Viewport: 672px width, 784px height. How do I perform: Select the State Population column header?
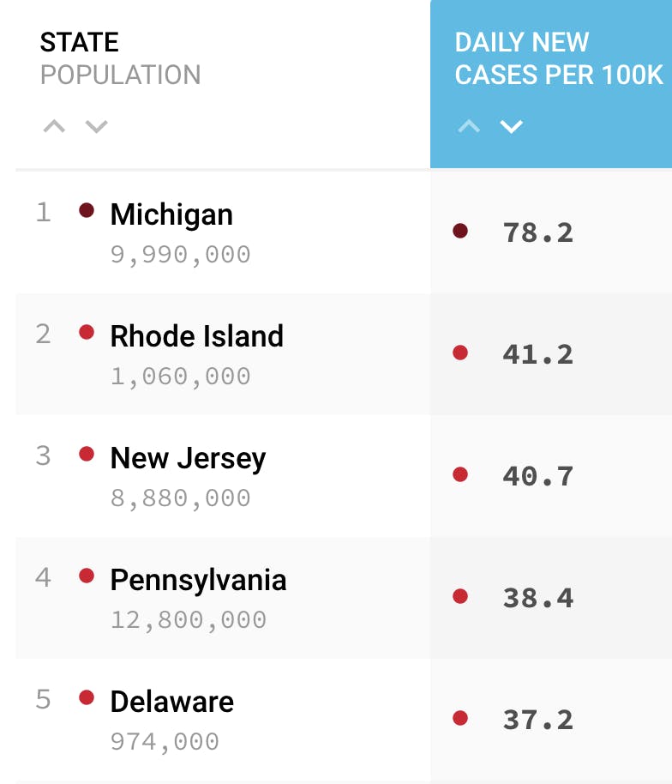click(120, 58)
